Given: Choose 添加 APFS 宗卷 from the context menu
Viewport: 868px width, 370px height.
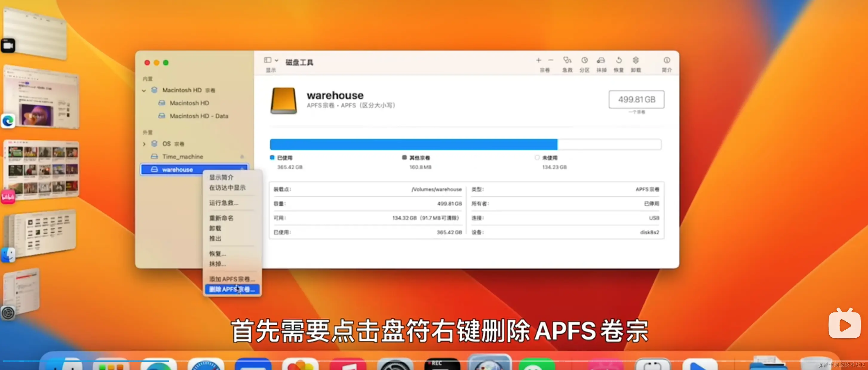Looking at the screenshot, I should [x=232, y=279].
